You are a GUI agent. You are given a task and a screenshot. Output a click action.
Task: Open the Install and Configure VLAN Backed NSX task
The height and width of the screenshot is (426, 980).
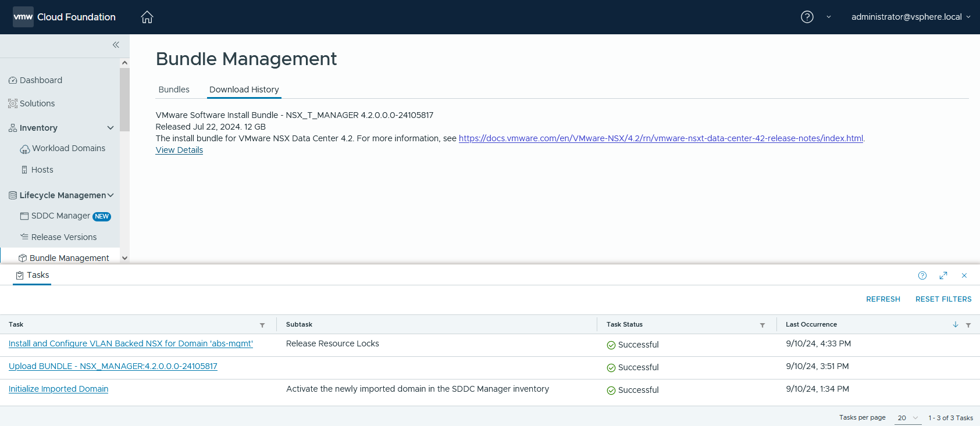pos(131,343)
